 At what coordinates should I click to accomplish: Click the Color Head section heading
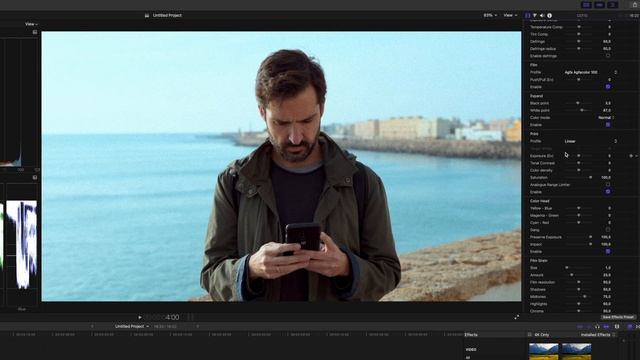point(540,201)
